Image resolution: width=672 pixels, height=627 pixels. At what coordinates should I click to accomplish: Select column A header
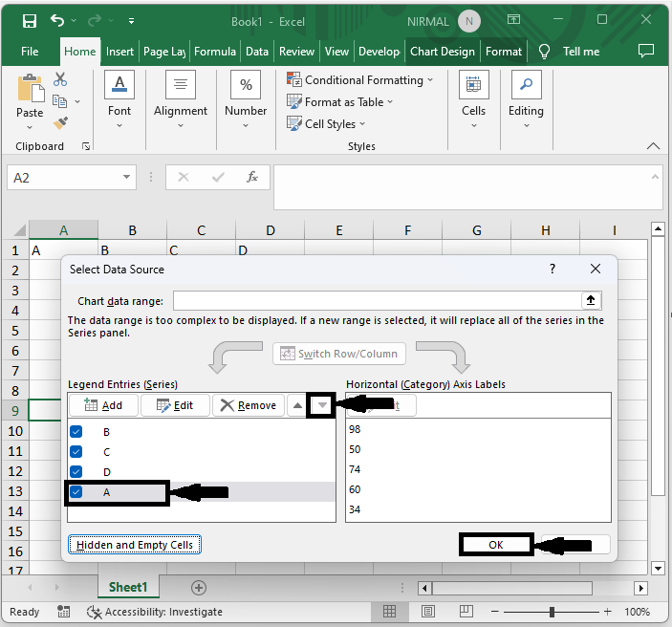[63, 230]
